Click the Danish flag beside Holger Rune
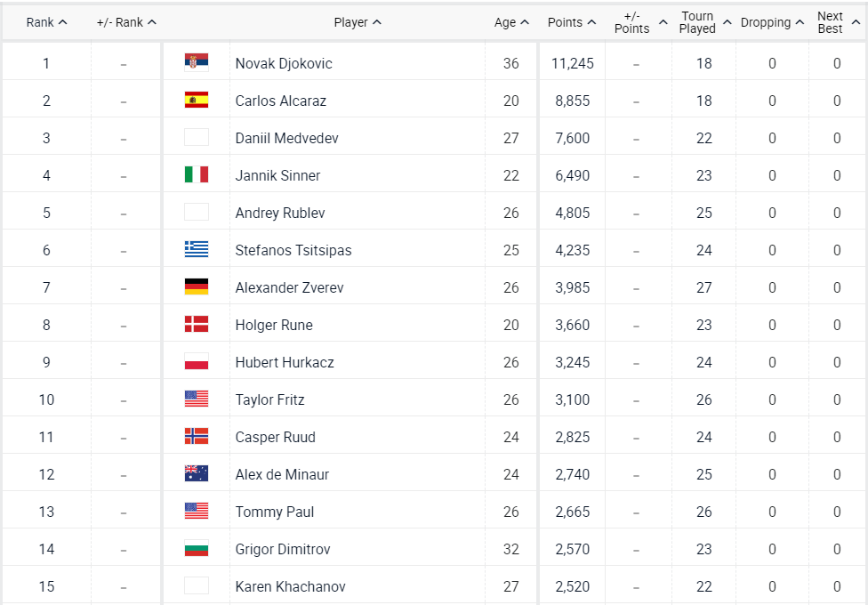868x605 pixels. click(197, 324)
